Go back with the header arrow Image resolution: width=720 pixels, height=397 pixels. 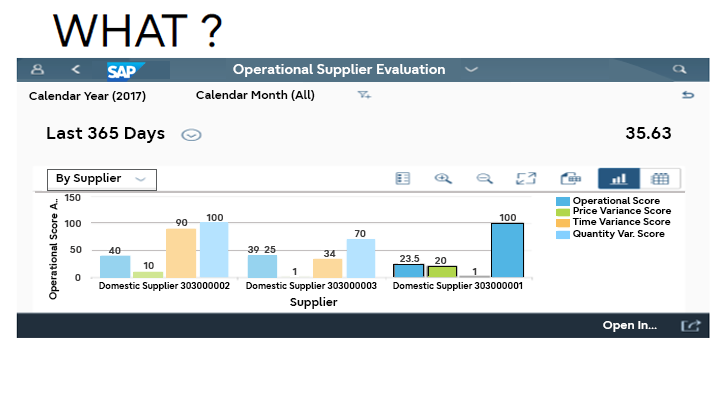click(x=76, y=69)
